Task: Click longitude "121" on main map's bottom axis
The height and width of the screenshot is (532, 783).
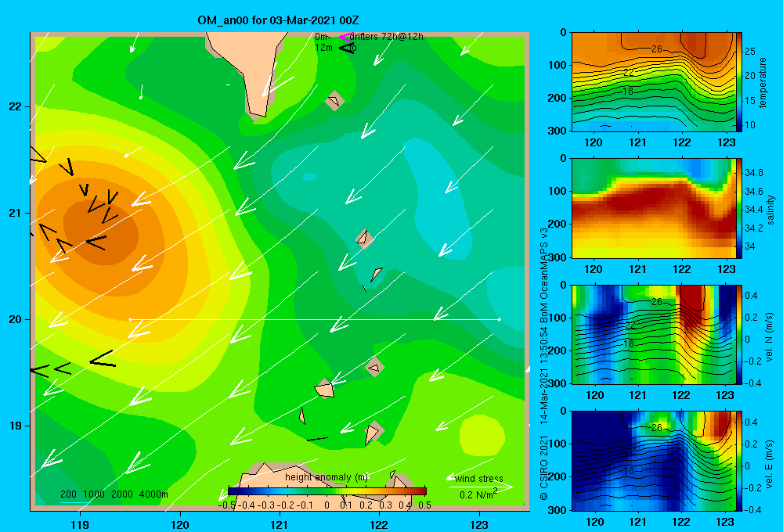Action: [x=280, y=524]
